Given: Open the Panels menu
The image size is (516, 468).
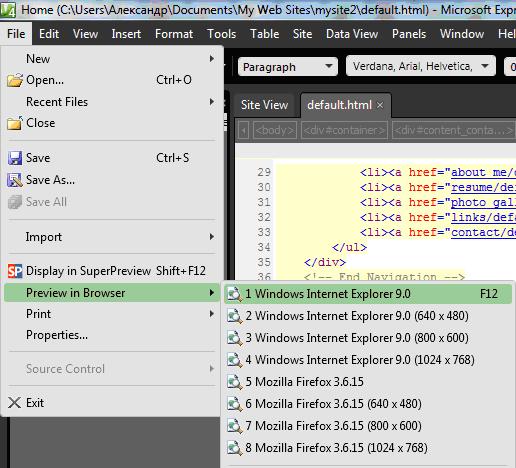Looking at the screenshot, I should [x=409, y=34].
